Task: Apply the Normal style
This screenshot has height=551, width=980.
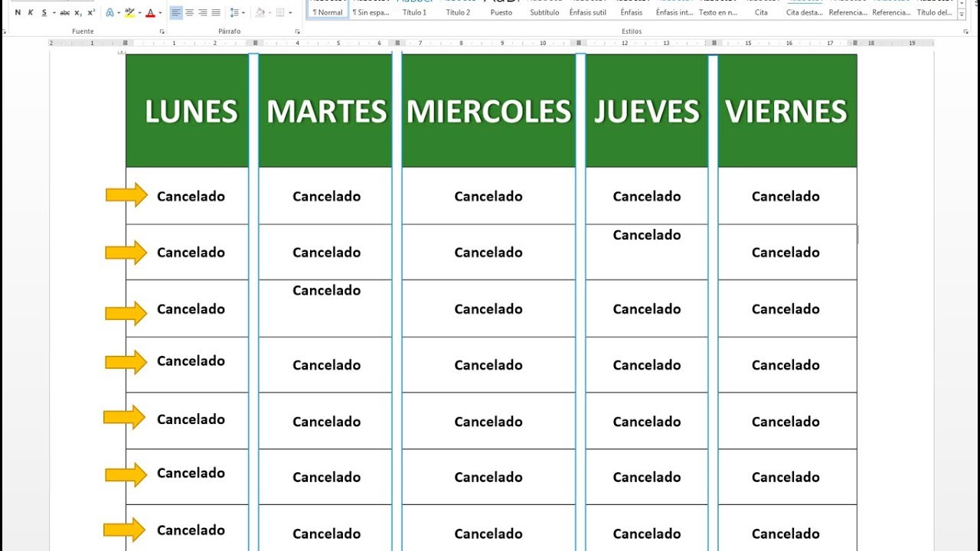Action: (328, 9)
